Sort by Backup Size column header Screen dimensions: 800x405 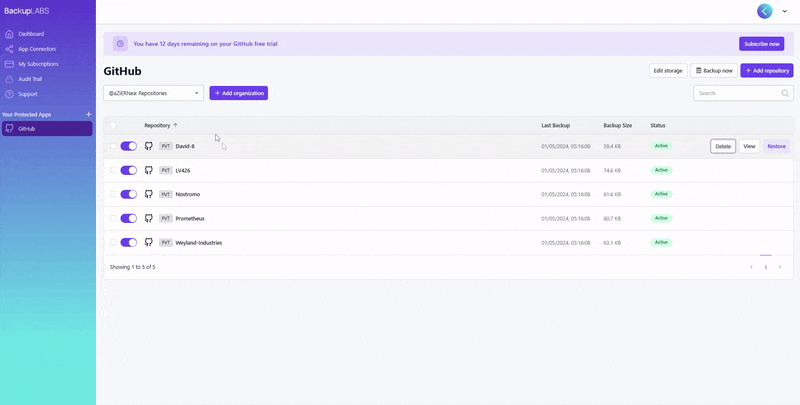click(x=618, y=125)
